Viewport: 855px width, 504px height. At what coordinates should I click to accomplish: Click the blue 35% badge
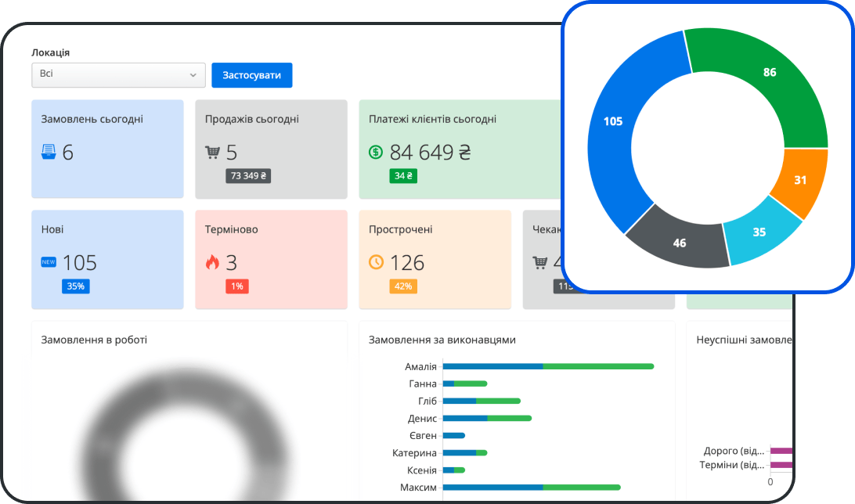[76, 286]
